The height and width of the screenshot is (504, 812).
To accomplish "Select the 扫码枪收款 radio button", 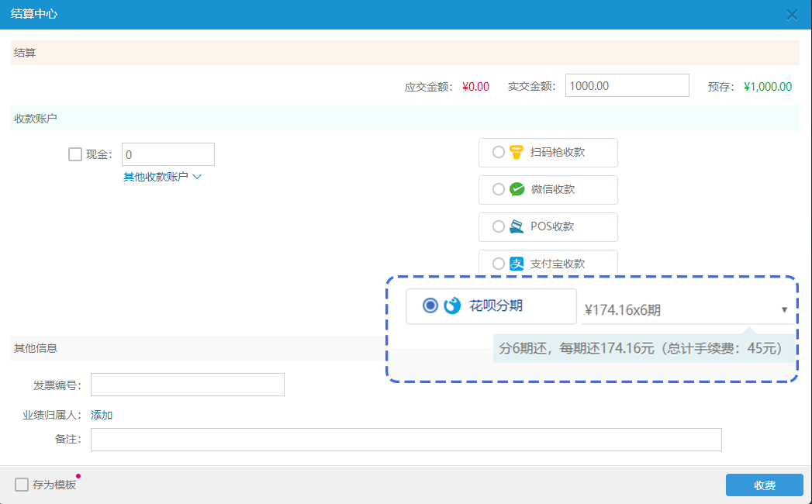I will pos(499,153).
